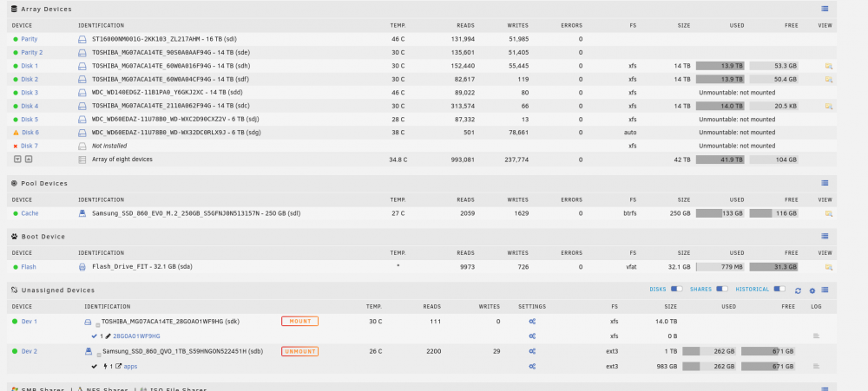Screen dimensions: 868x391
Task: Click Flash free space bar 31.3 GB
Action: (773, 266)
